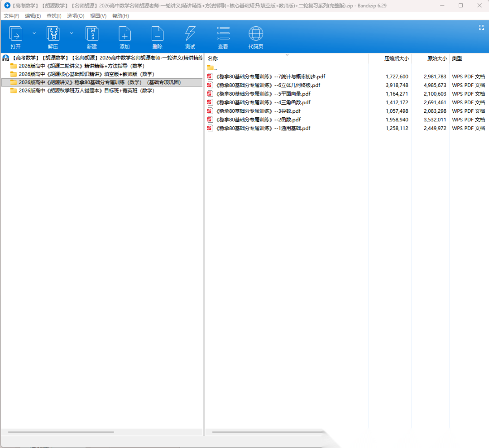Image resolution: width=489 pixels, height=448 pixels.
Task: Click the 打开 (Open) toolbar icon
Action: [16, 34]
